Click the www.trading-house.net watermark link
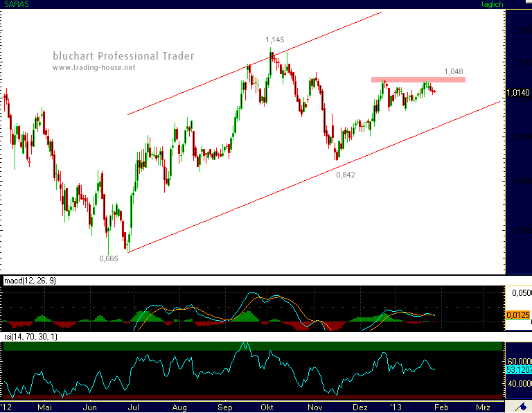This screenshot has width=532, height=413. [94, 67]
